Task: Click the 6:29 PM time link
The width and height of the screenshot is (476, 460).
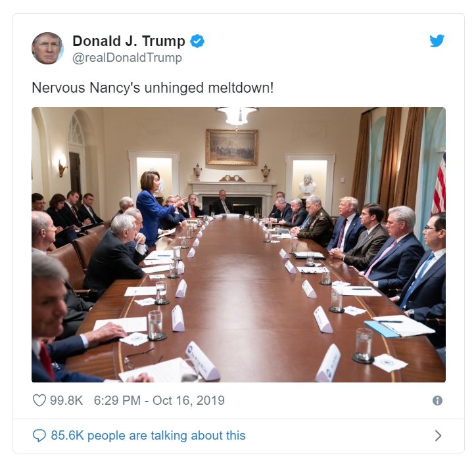Action: [117, 400]
